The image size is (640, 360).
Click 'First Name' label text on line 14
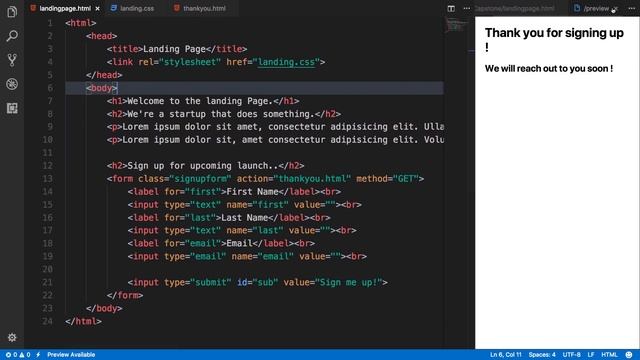click(x=252, y=192)
